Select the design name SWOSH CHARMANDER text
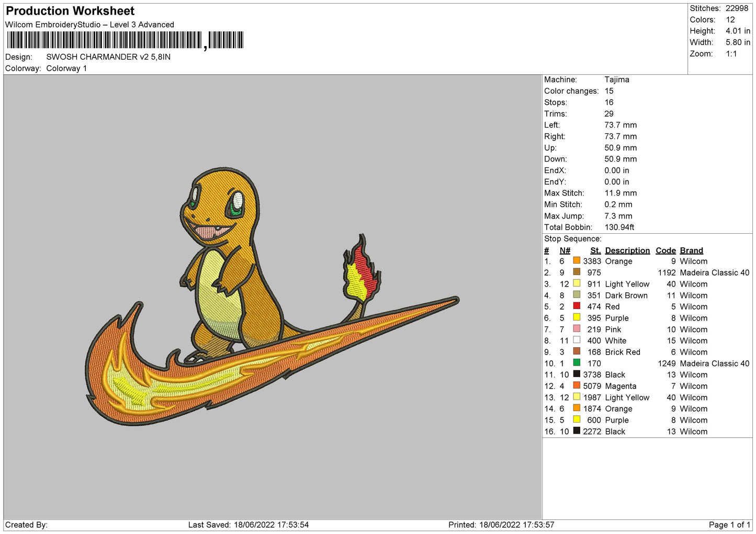Viewport: 756px width, 534px height. pyautogui.click(x=108, y=57)
